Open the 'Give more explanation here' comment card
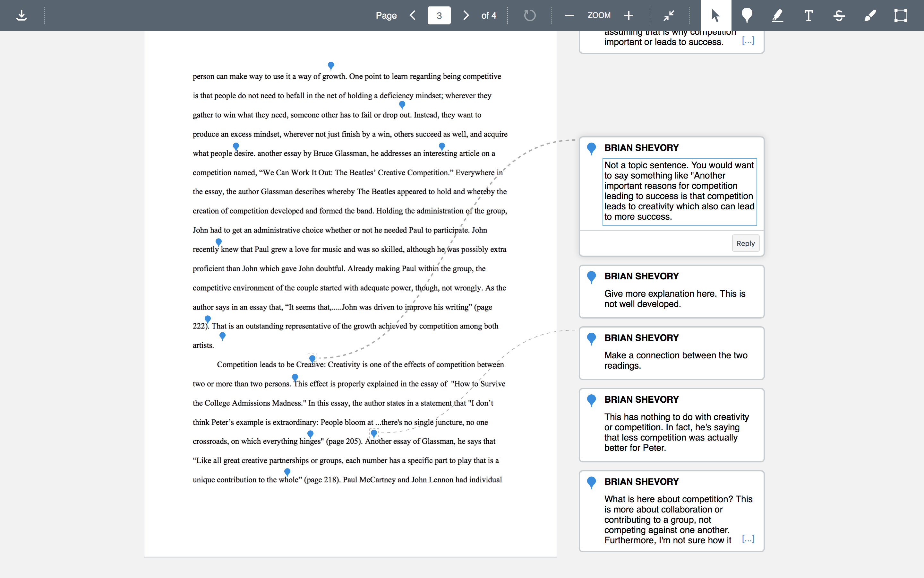Image resolution: width=924 pixels, height=578 pixels. [672, 291]
